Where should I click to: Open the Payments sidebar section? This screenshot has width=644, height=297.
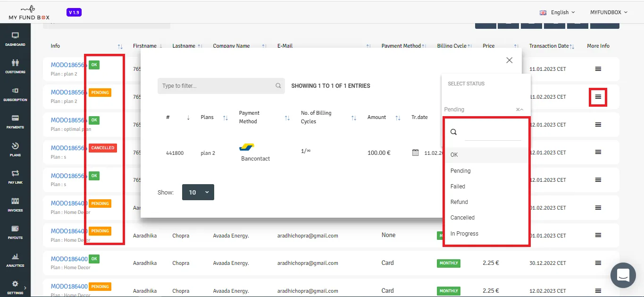click(x=15, y=122)
